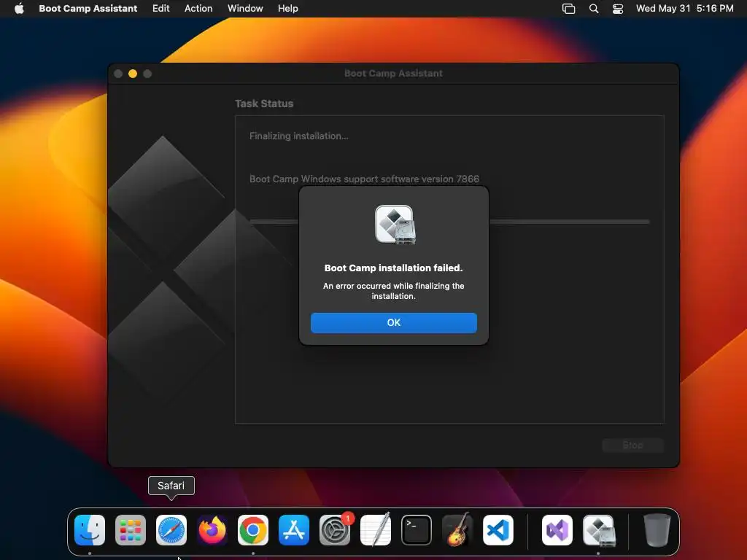Open the Window menu
The image size is (747, 560).
245,8
